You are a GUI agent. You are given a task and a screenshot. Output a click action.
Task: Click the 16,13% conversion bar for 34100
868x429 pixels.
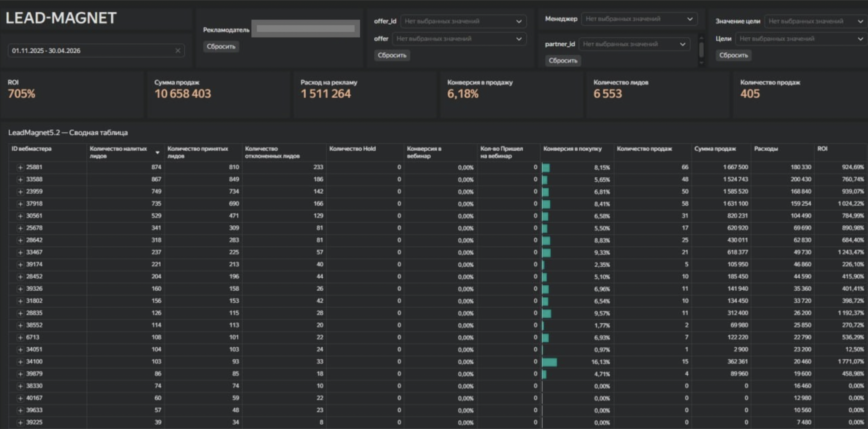click(x=549, y=362)
